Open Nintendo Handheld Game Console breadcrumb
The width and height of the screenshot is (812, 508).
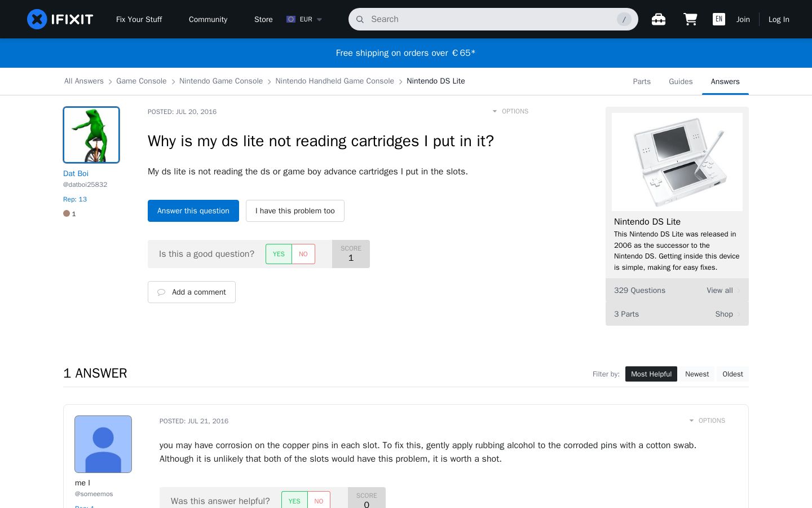pos(335,81)
